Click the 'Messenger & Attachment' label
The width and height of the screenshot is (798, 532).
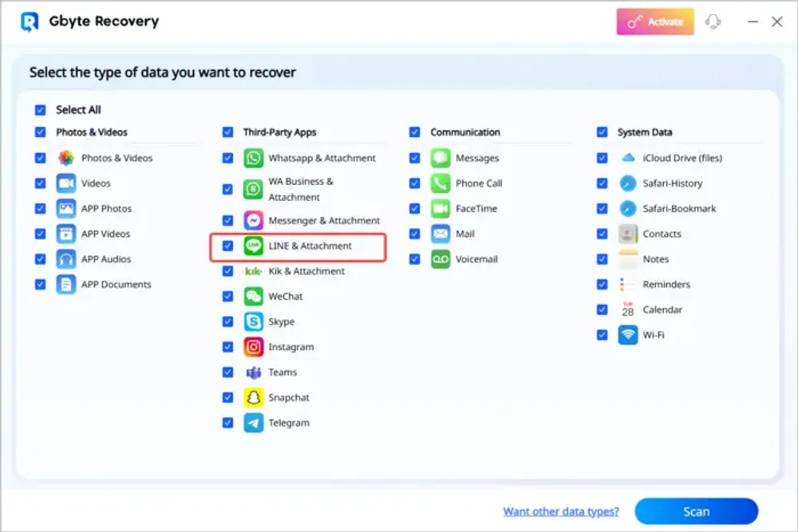pyautogui.click(x=324, y=221)
